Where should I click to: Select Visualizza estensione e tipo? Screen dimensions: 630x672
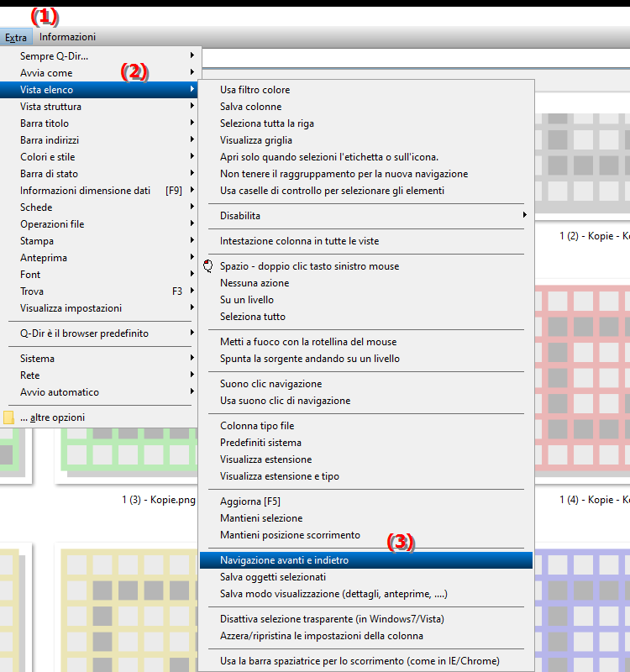point(366,475)
